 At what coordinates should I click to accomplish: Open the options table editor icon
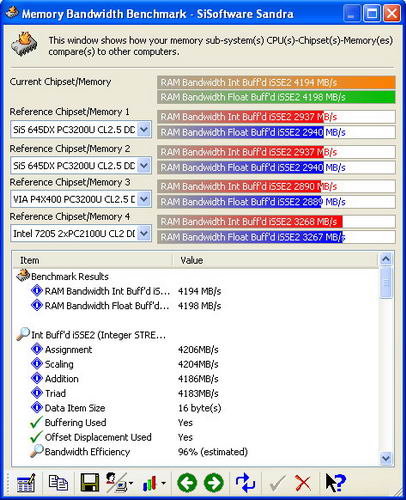[26, 482]
